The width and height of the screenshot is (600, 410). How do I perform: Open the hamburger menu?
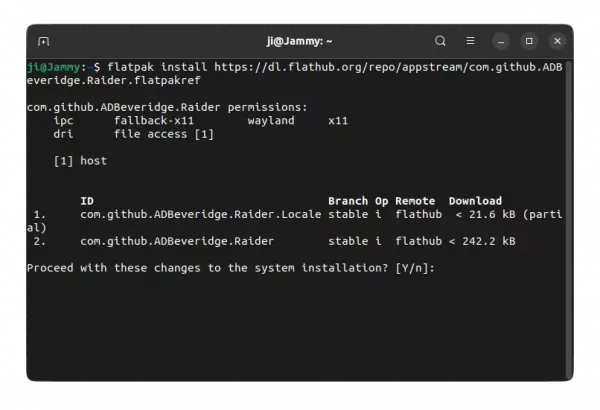pos(470,41)
